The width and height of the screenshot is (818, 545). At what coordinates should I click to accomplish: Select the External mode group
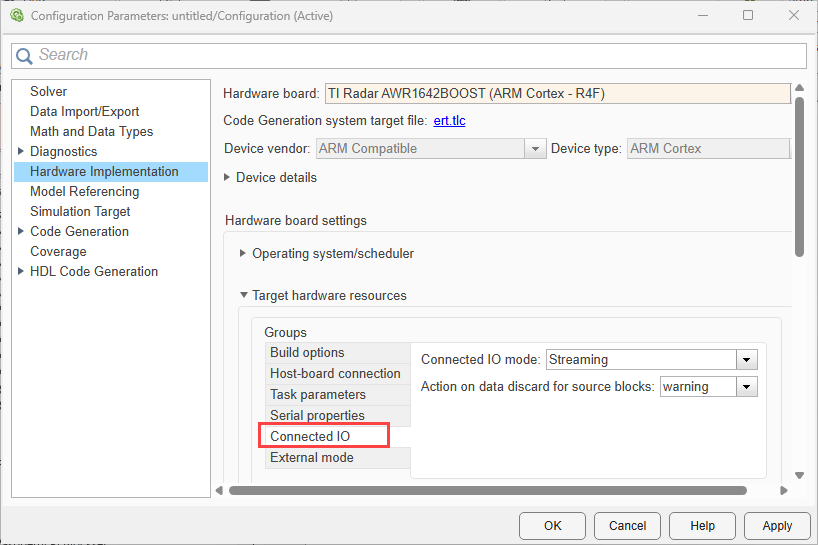(338, 457)
